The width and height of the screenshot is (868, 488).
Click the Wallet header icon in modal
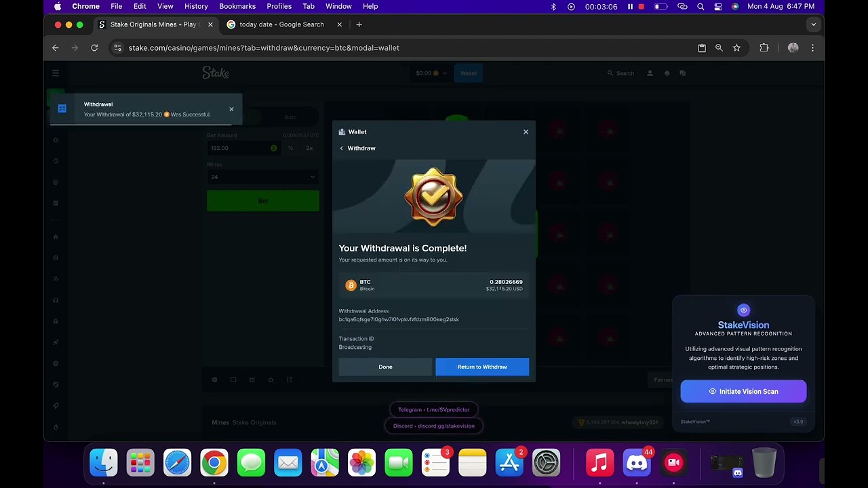coord(342,131)
